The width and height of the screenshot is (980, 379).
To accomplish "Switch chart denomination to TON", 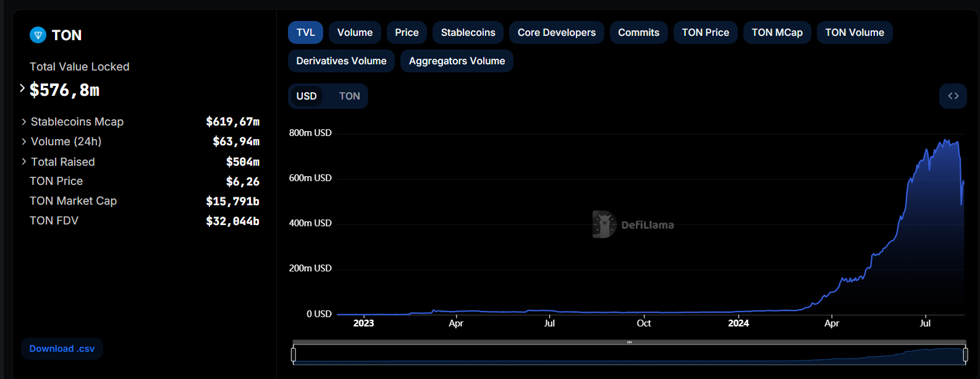I will click(349, 96).
